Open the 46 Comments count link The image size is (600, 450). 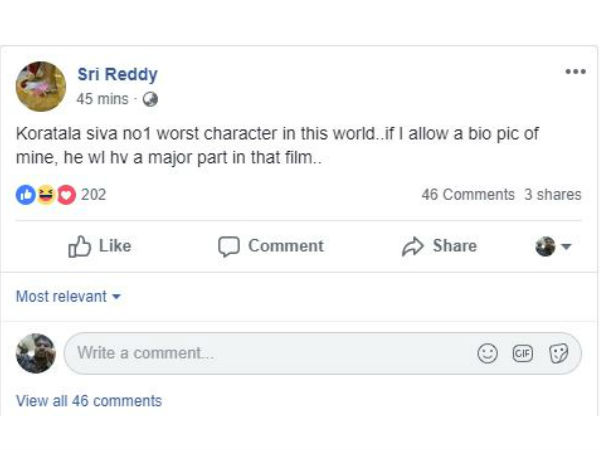tap(468, 195)
